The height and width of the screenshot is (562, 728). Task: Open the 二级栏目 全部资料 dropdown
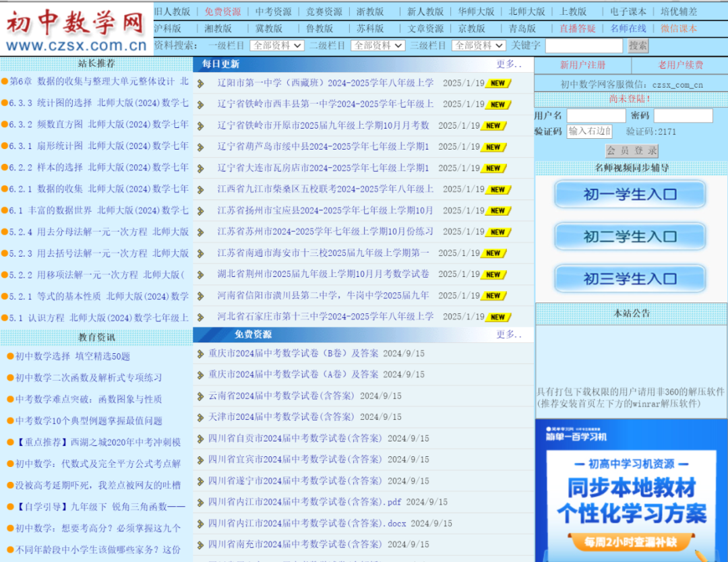click(378, 45)
